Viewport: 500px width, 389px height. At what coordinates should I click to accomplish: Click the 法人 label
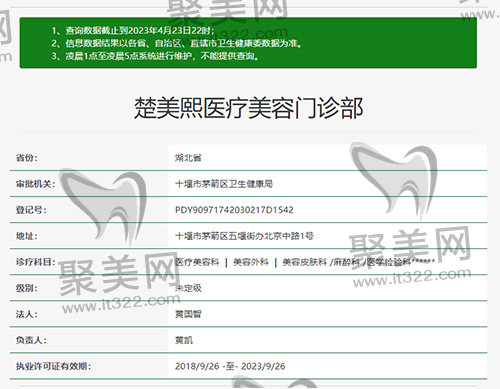(27, 314)
